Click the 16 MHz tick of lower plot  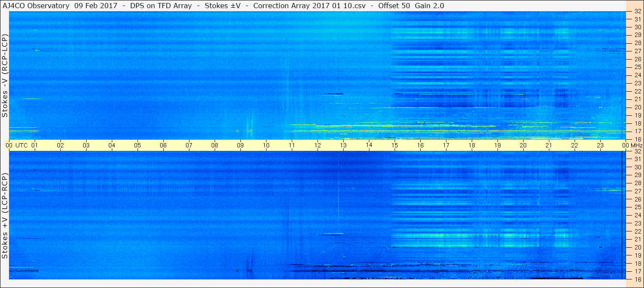click(x=637, y=279)
